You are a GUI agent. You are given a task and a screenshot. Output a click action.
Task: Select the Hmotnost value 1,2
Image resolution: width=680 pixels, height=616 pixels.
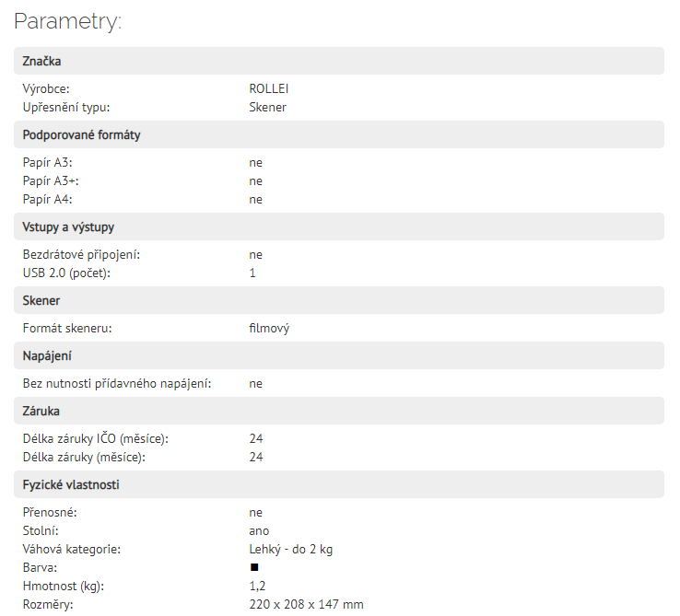257,586
